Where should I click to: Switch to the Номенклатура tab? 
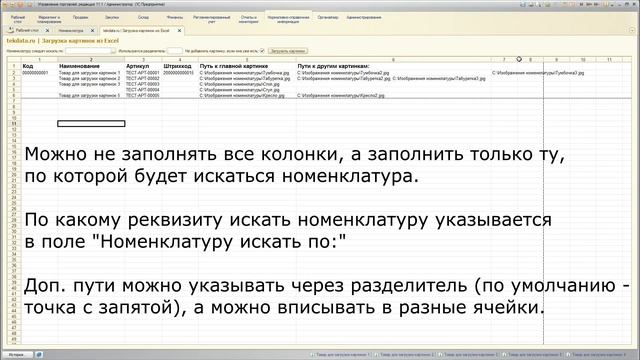point(71,31)
